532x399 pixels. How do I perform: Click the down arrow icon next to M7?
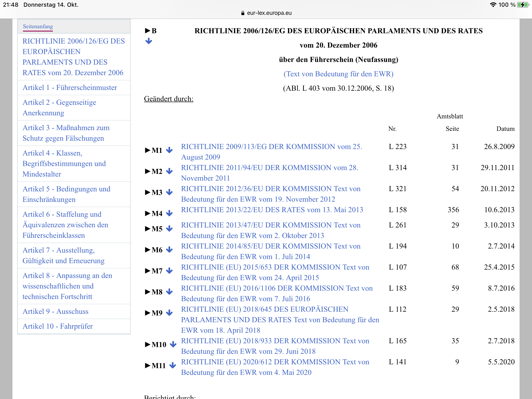point(169,271)
